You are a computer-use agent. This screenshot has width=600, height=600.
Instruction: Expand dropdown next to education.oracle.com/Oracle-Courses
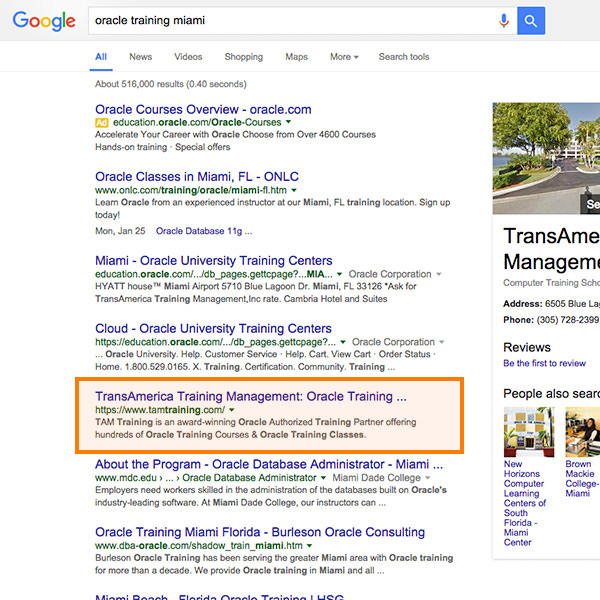point(289,122)
